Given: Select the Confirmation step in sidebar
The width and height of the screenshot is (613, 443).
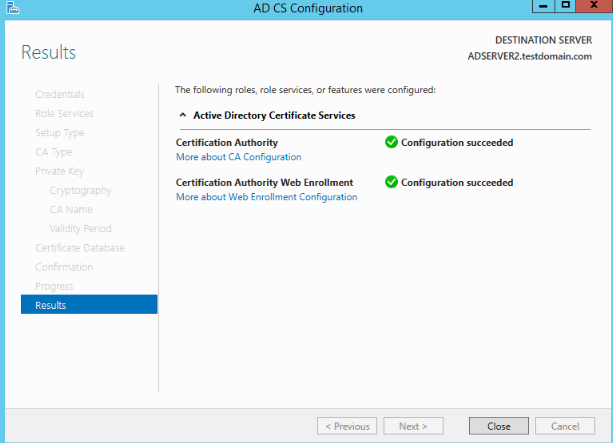Looking at the screenshot, I should pos(64,267).
